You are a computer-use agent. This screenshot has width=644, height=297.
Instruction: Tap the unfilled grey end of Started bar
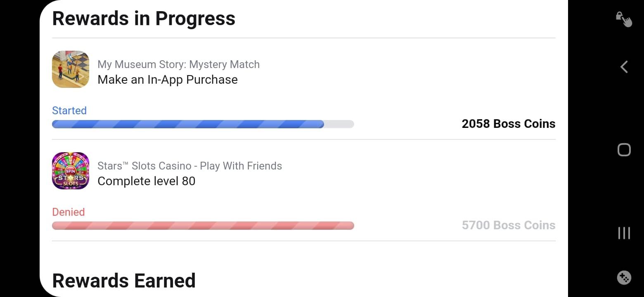[x=339, y=124]
